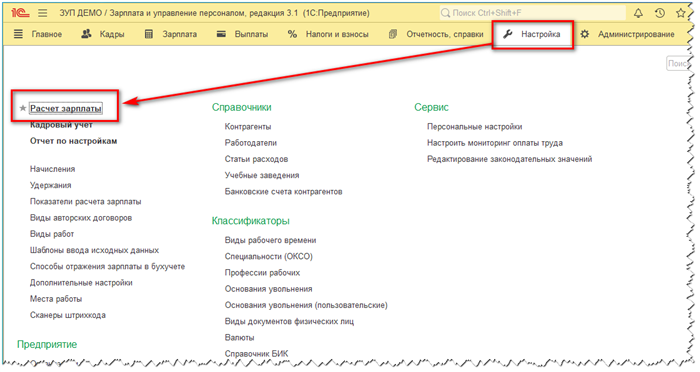This screenshot has width=700, height=372.
Task: Click the global search field Поиск Ctrl+Shift+F
Action: 532,13
